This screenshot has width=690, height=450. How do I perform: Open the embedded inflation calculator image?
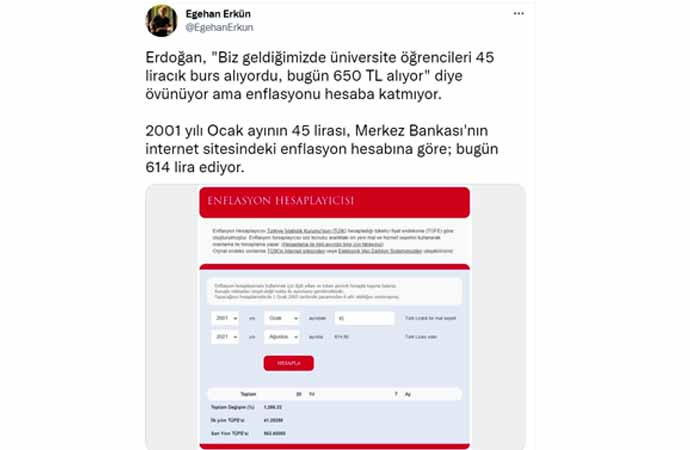(335, 317)
